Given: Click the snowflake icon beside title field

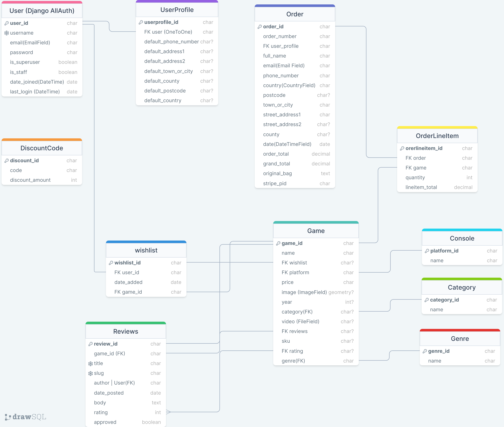Looking at the screenshot, I should click(91, 364).
